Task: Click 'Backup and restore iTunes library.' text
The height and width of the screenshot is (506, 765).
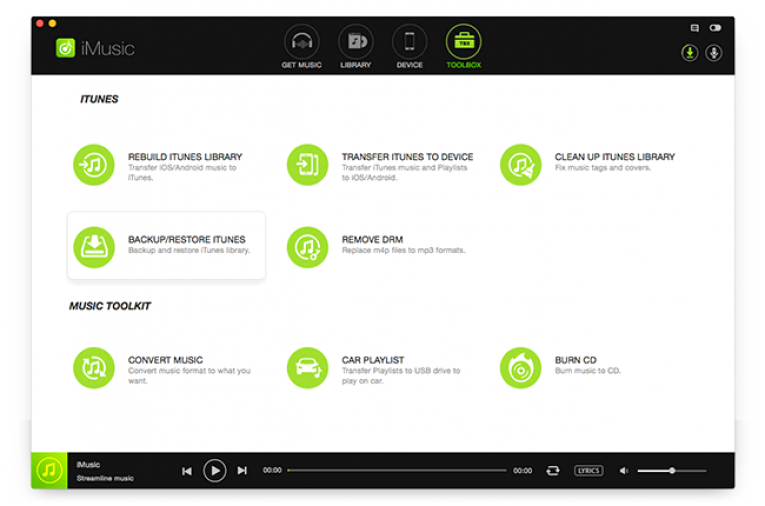Action: 189,250
